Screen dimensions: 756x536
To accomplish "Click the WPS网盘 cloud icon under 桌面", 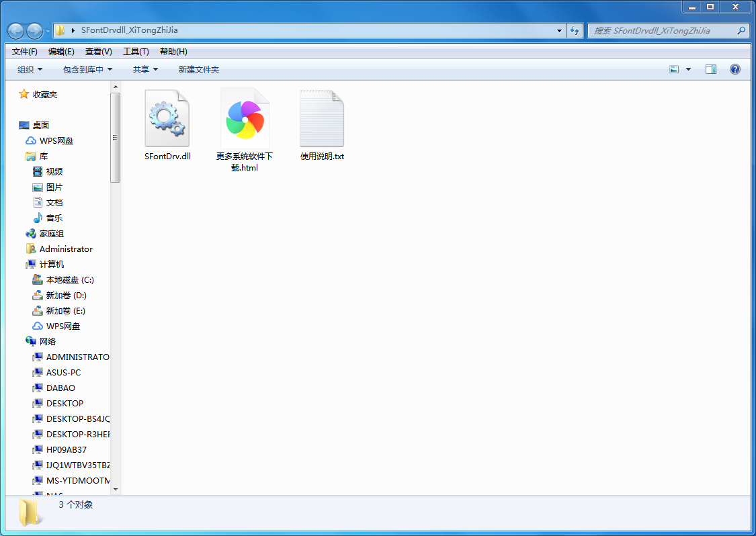I will 31,141.
